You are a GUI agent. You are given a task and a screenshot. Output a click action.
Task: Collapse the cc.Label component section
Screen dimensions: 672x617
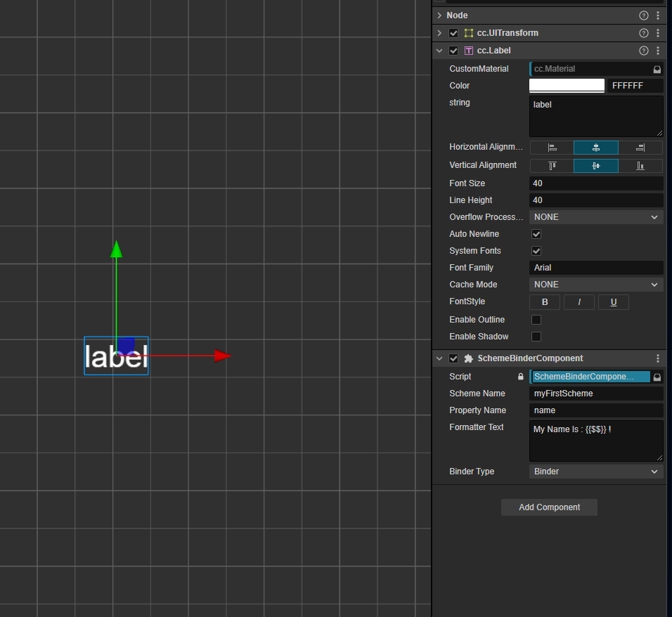439,51
